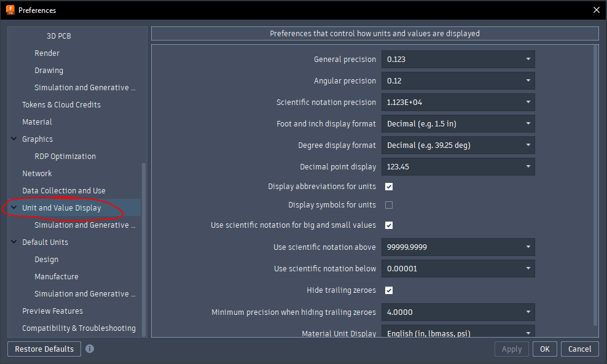Open the General precision dropdown

pyautogui.click(x=458, y=59)
